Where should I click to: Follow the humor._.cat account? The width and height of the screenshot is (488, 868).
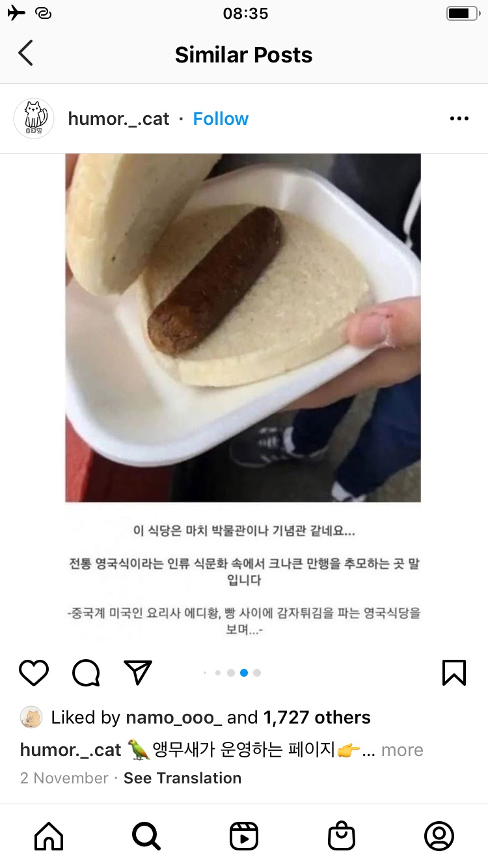point(221,118)
